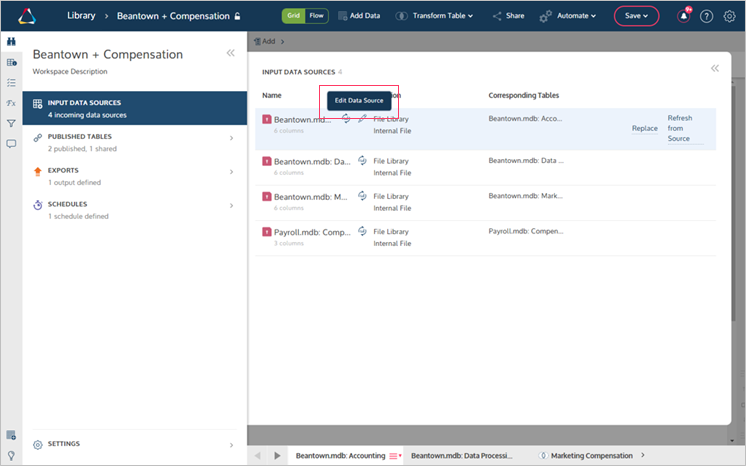The image size is (746, 466).
Task: Open the Save dropdown
Action: [x=636, y=16]
